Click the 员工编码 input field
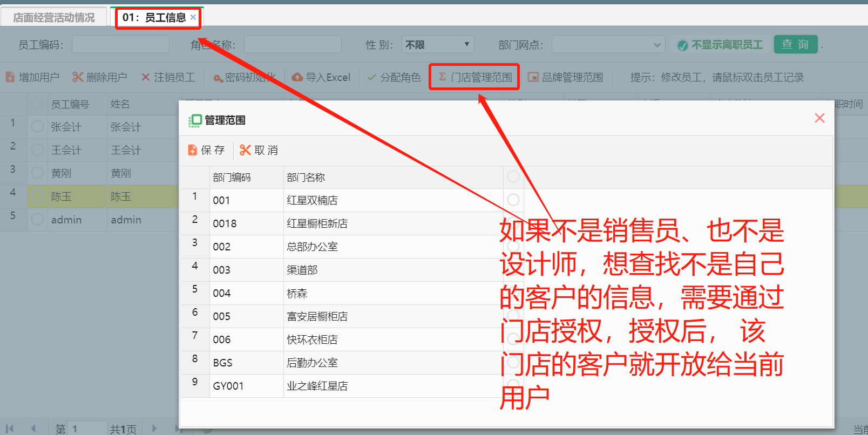This screenshot has width=868, height=435. [120, 45]
